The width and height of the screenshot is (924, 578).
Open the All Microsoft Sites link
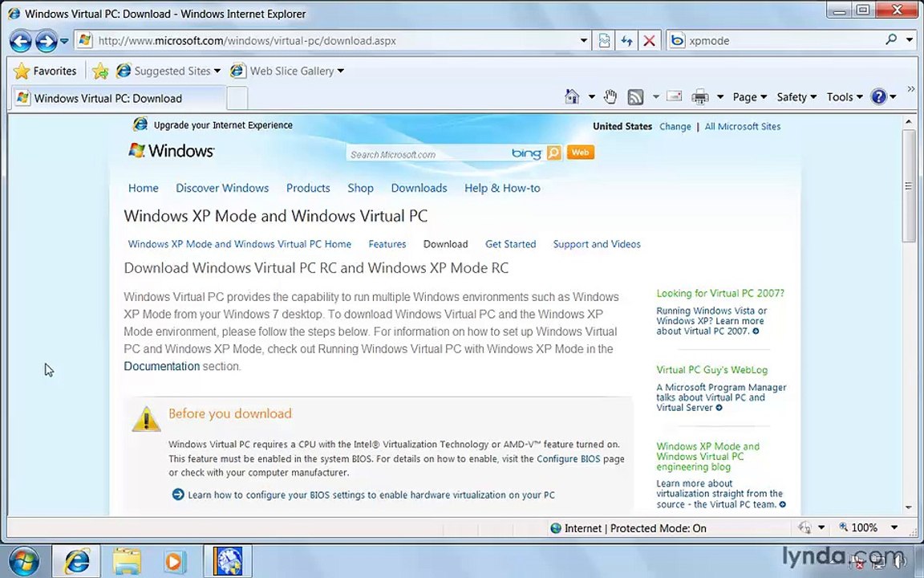(x=743, y=126)
